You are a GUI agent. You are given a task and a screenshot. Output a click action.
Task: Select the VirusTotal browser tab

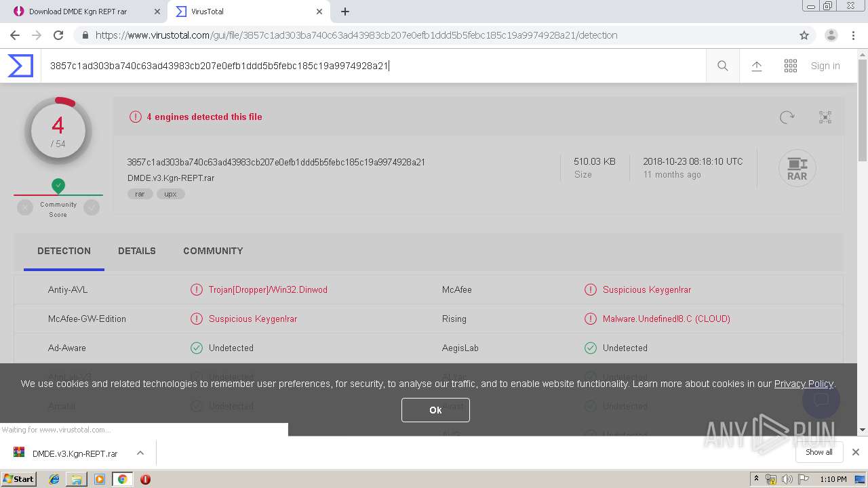click(x=249, y=12)
